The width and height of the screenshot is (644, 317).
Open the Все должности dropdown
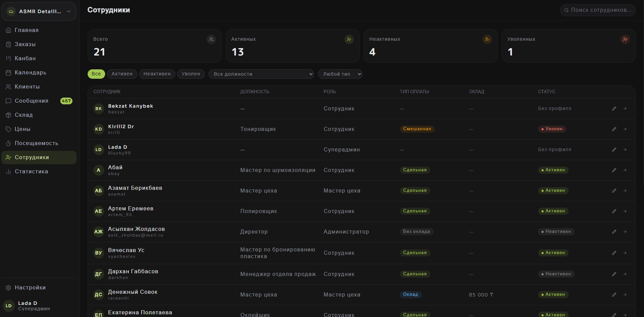click(x=261, y=74)
